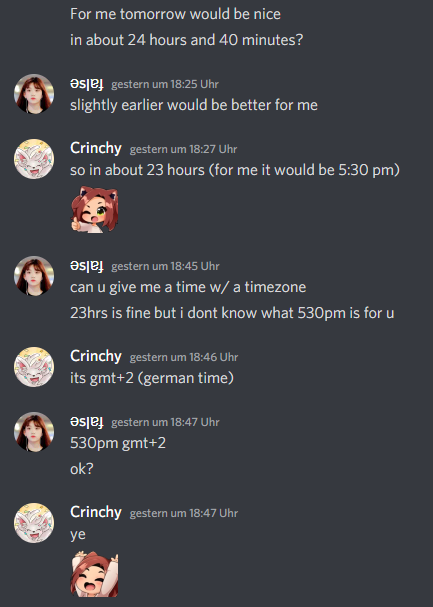Click Crinchy username above 'ye' message

(x=96, y=512)
